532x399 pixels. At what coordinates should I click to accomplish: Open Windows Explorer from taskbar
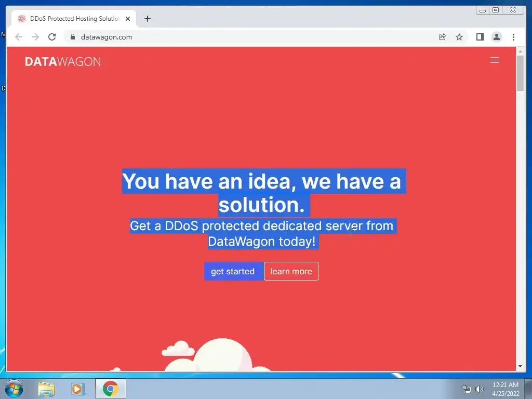(46, 389)
